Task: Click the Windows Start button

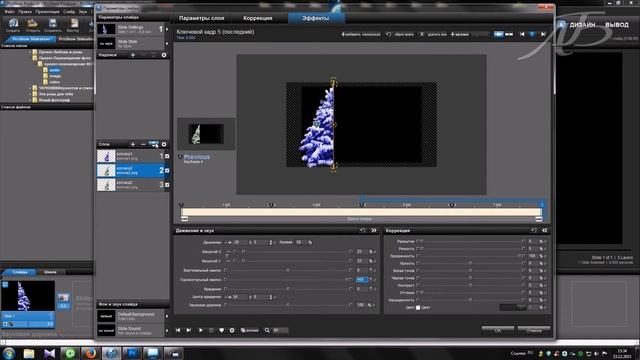Action: pyautogui.click(x=9, y=353)
